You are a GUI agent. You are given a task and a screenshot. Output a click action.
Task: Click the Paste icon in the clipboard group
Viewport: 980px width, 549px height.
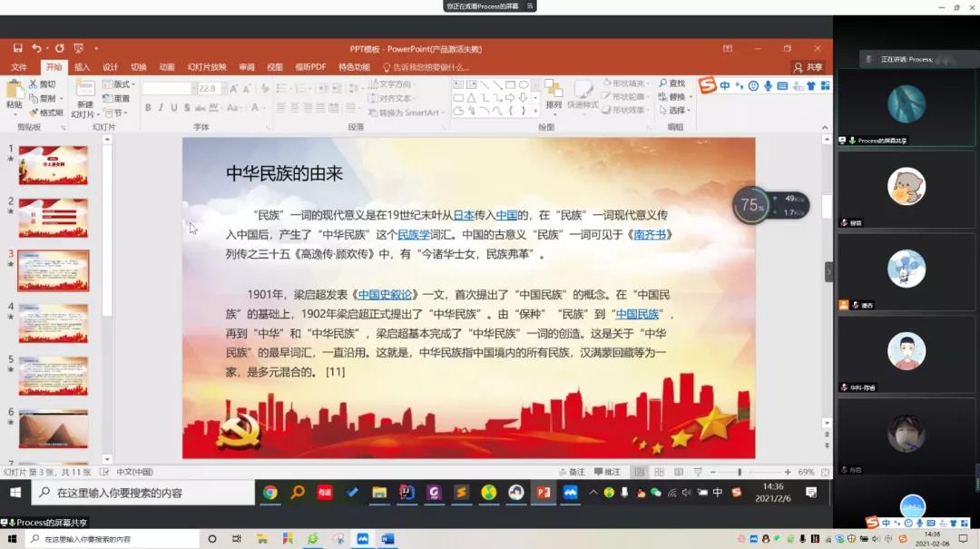click(15, 93)
